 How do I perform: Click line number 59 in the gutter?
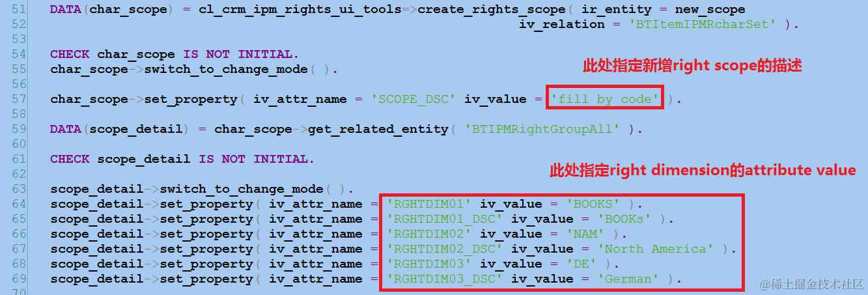pyautogui.click(x=20, y=129)
